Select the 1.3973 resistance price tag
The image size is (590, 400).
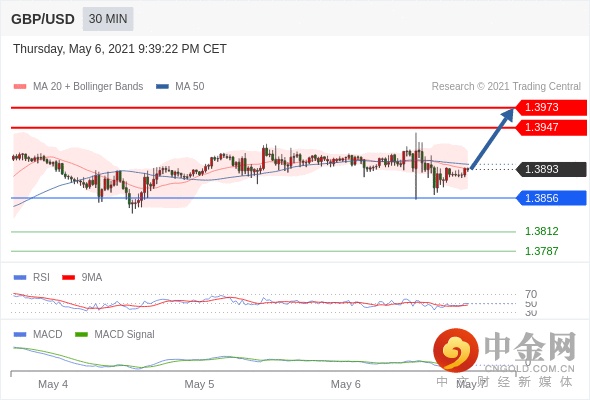coord(551,107)
